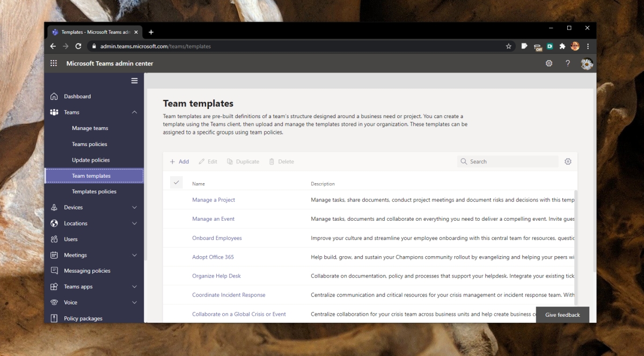Image resolution: width=644 pixels, height=356 pixels.
Task: Click the Give feedback button
Action: [x=562, y=315]
